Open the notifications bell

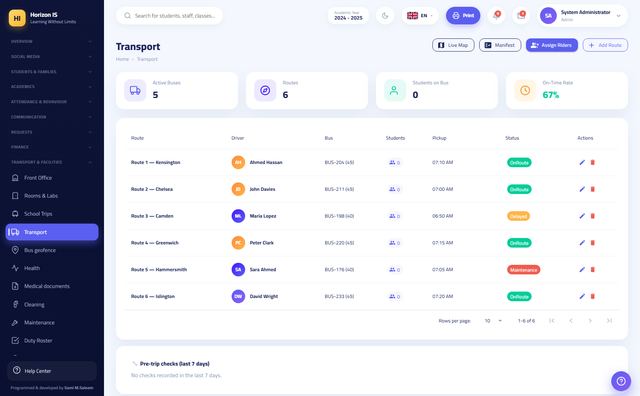tap(496, 16)
